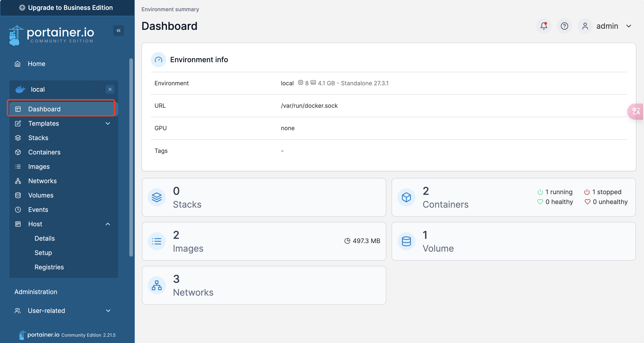644x343 pixels.
Task: Expand the Templates submenu chevron
Action: [108, 123]
